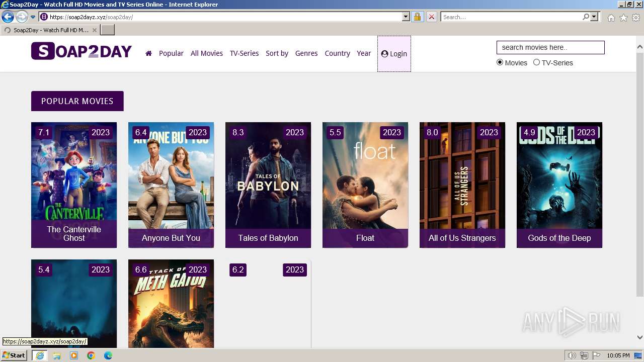This screenshot has width=644, height=362.
Task: Click the Soap2Day site logo
Action: click(82, 51)
